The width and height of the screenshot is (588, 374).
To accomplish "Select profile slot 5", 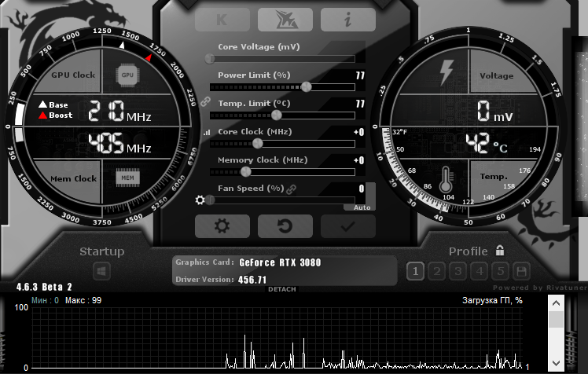I will click(500, 271).
